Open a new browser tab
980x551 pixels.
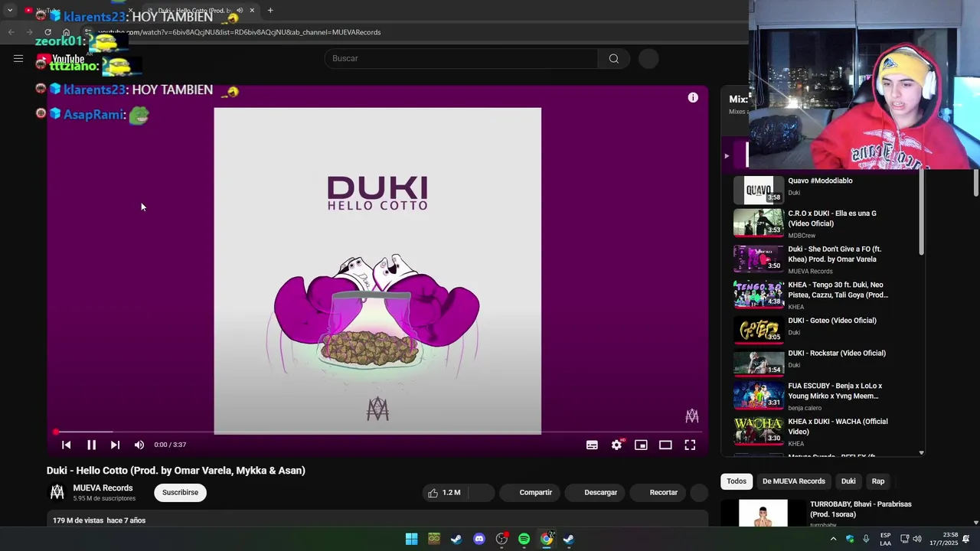pos(270,11)
